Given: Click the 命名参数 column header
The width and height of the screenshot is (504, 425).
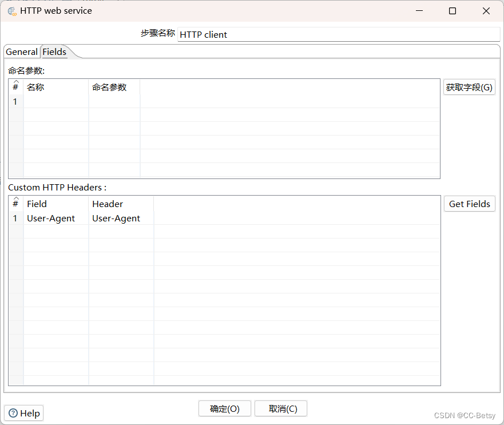Looking at the screenshot, I should pyautogui.click(x=108, y=87).
